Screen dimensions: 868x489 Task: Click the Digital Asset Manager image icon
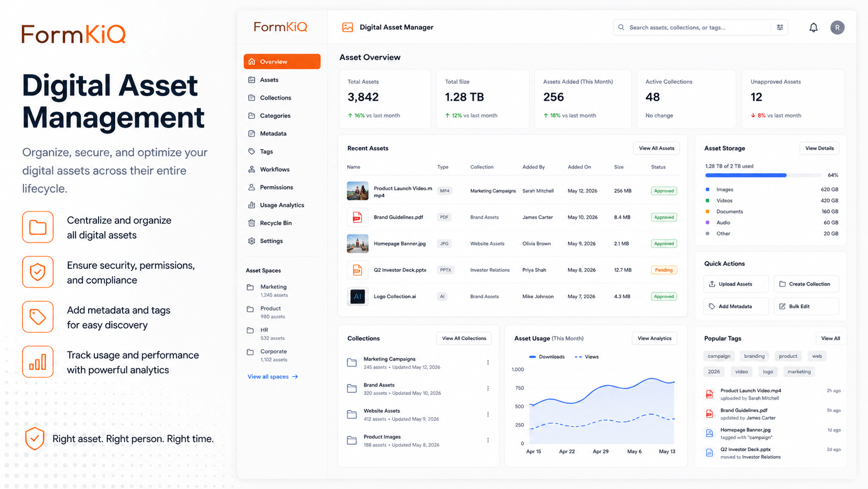(348, 28)
